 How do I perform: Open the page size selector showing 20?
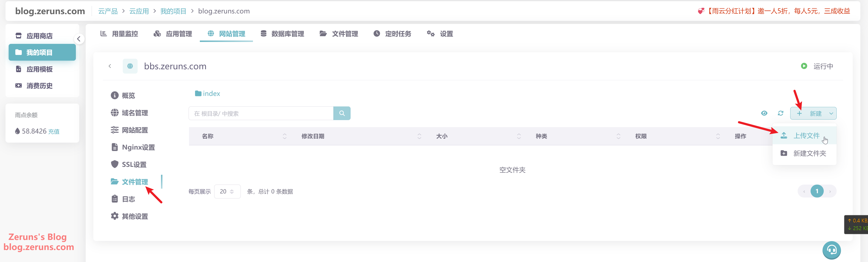pyautogui.click(x=227, y=192)
